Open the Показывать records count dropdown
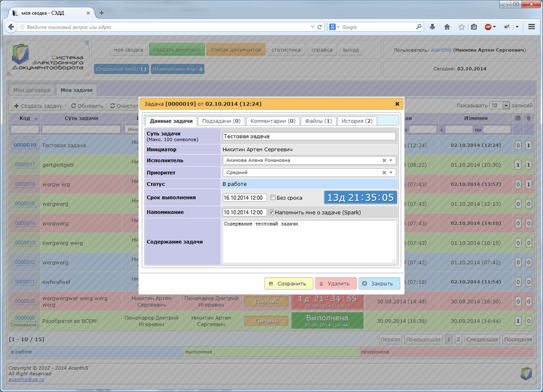The image size is (543, 392). (x=506, y=106)
